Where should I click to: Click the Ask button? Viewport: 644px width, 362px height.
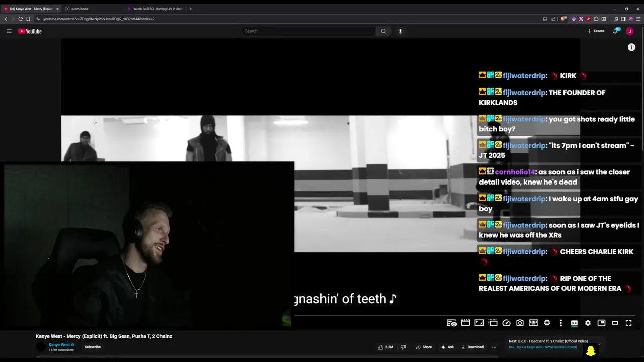pyautogui.click(x=447, y=347)
